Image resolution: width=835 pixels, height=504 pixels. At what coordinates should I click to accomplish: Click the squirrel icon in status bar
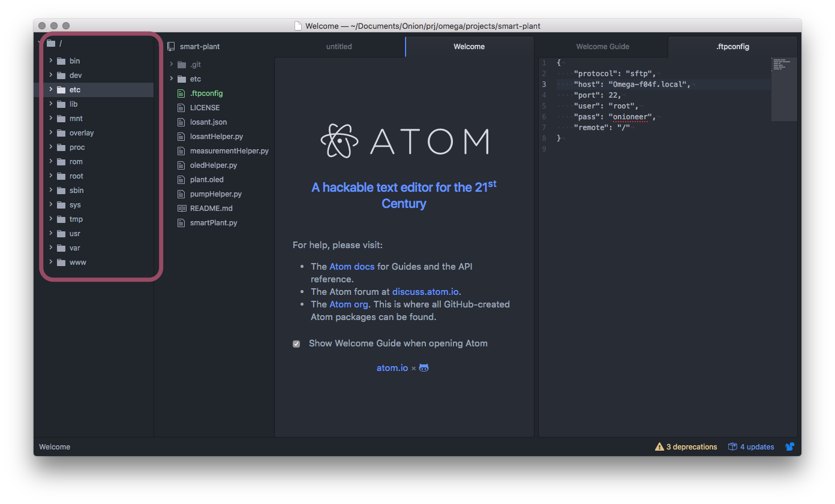[790, 447]
